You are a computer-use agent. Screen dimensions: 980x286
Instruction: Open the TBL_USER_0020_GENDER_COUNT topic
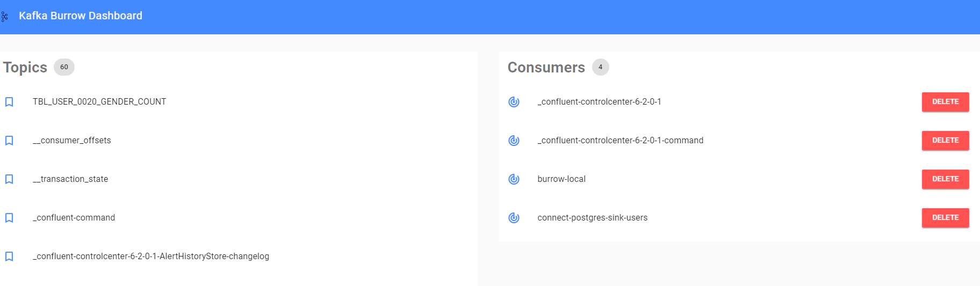point(99,102)
